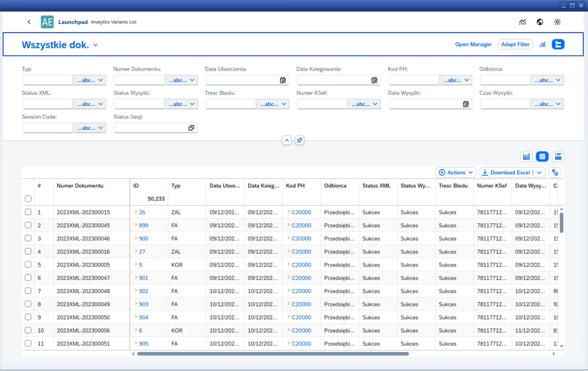Click the vertical table scrollbar thumb
The image size is (588, 371).
[x=562, y=222]
